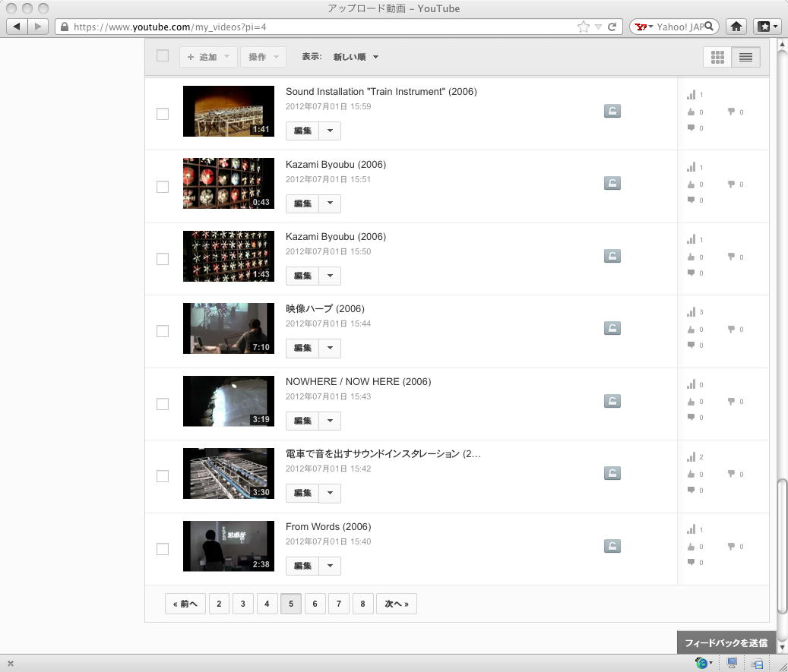Check NOWHERE / NOW HERE video checkbox
Image resolution: width=788 pixels, height=672 pixels.
click(163, 404)
